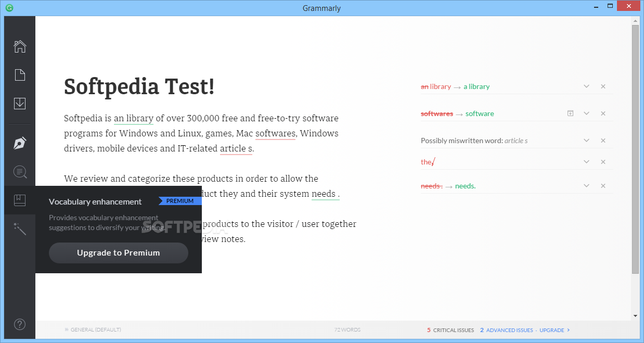
Task: Accept the 'software' correction
Action: (x=480, y=113)
